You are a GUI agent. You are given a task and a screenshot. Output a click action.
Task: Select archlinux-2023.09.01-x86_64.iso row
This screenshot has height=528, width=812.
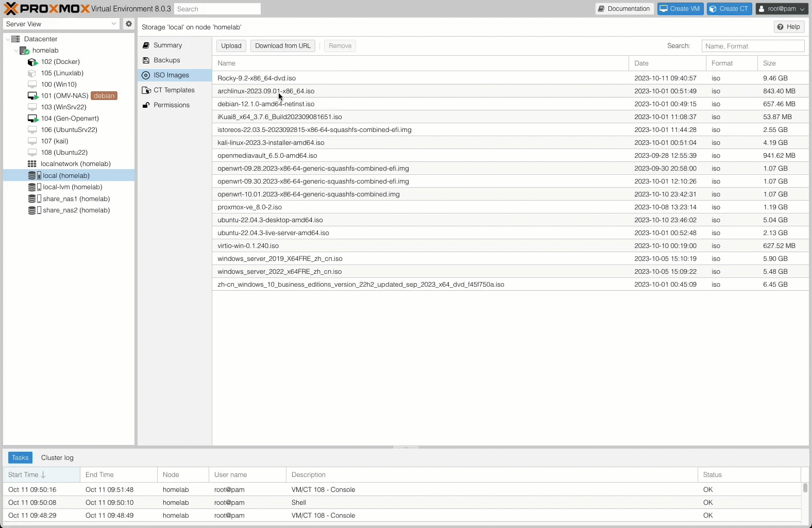point(510,91)
